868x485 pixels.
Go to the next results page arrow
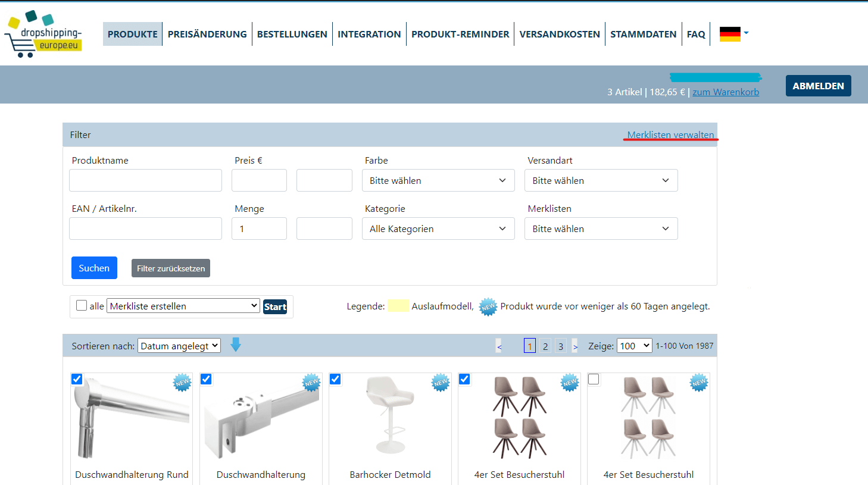[x=575, y=346]
